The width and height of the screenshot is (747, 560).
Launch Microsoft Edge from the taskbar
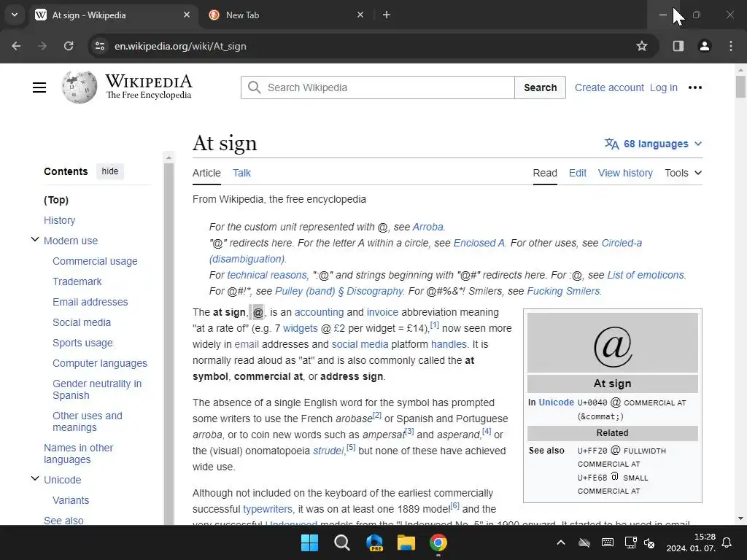click(x=374, y=542)
